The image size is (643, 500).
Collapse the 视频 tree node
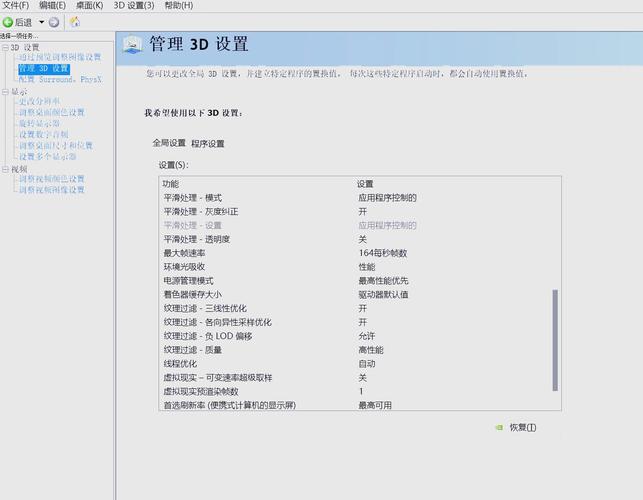(x=5, y=169)
